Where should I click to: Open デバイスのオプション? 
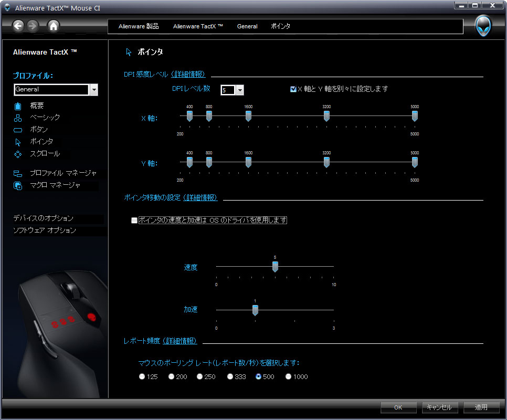44,218
